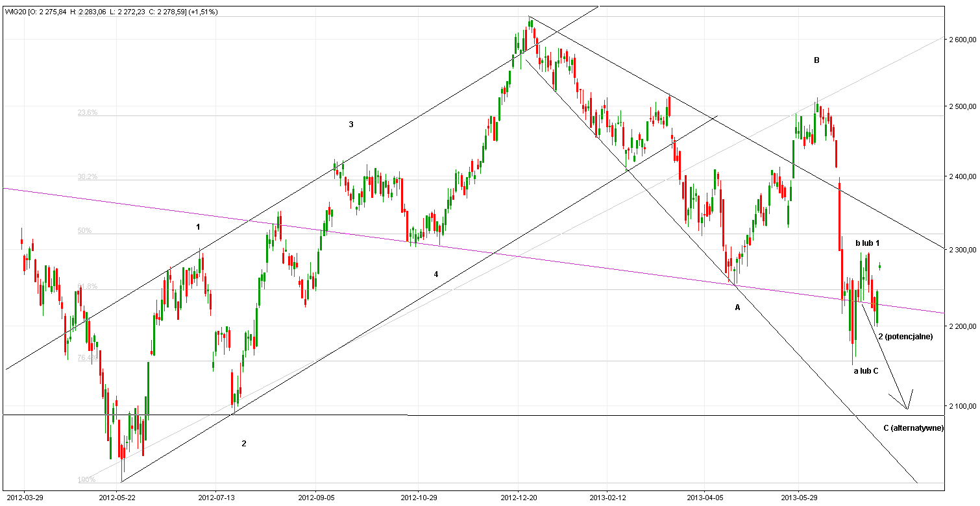The height and width of the screenshot is (506, 980).
Task: Click the 2012-05-22 date axis label
Action: [x=117, y=498]
